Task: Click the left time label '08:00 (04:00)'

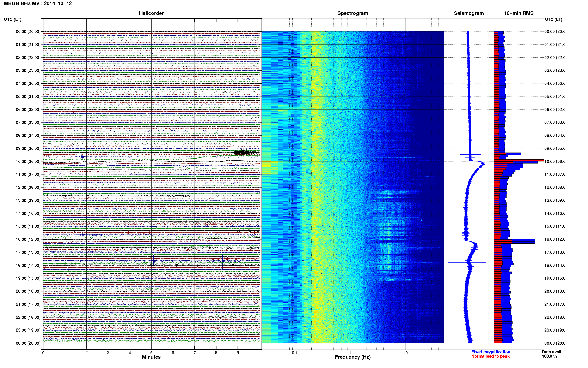Action: [x=28, y=136]
